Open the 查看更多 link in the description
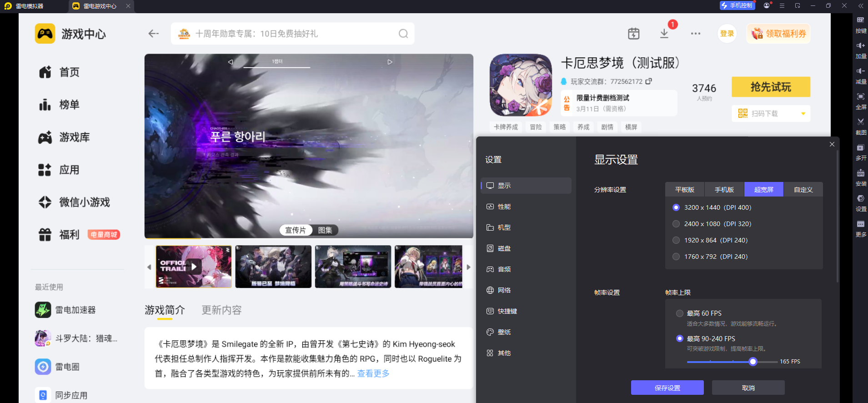 tap(373, 373)
